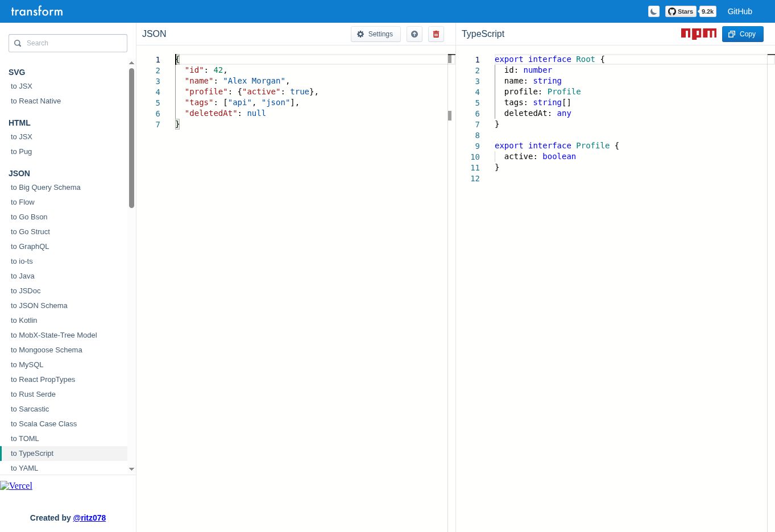Click sidebar scroll down arrow

click(132, 469)
